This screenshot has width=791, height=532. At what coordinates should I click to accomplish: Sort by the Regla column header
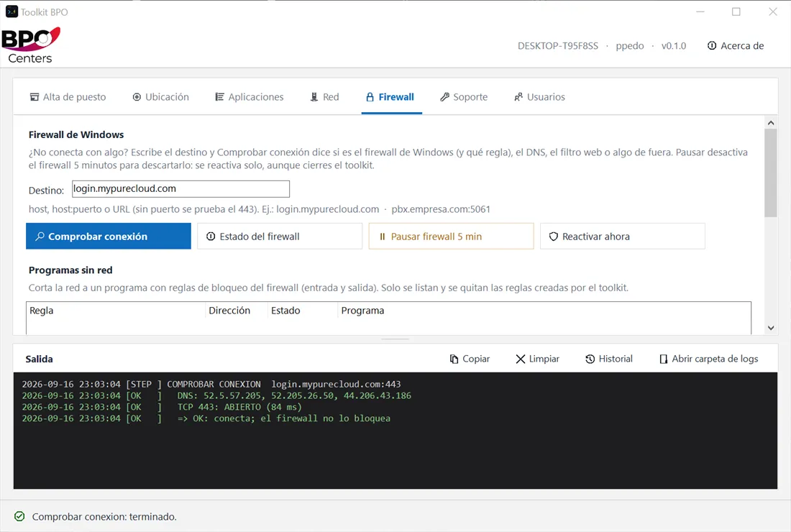tap(116, 311)
